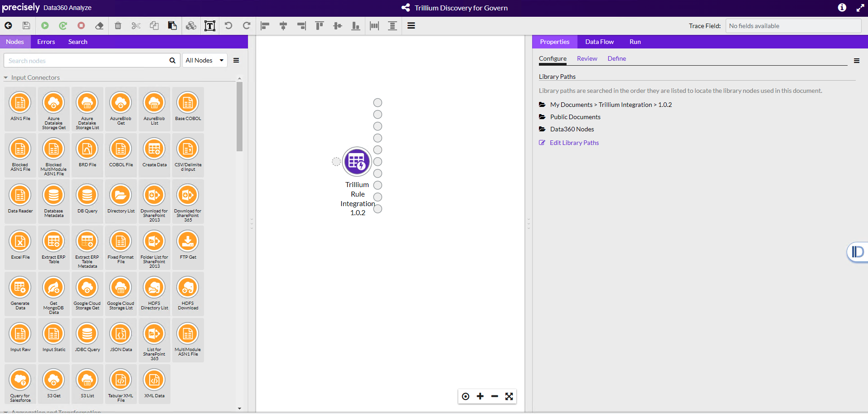Click the back arrow toolbar icon
The height and width of the screenshot is (414, 868).
click(8, 26)
